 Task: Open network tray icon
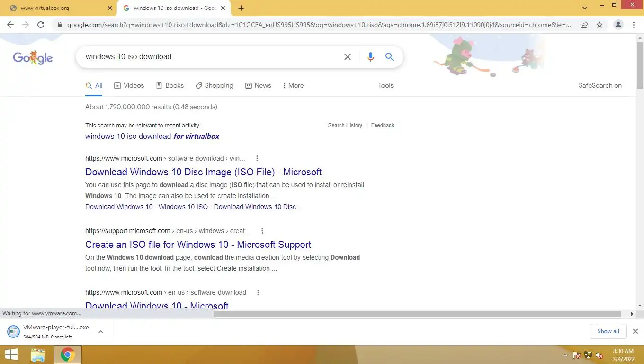click(x=588, y=355)
